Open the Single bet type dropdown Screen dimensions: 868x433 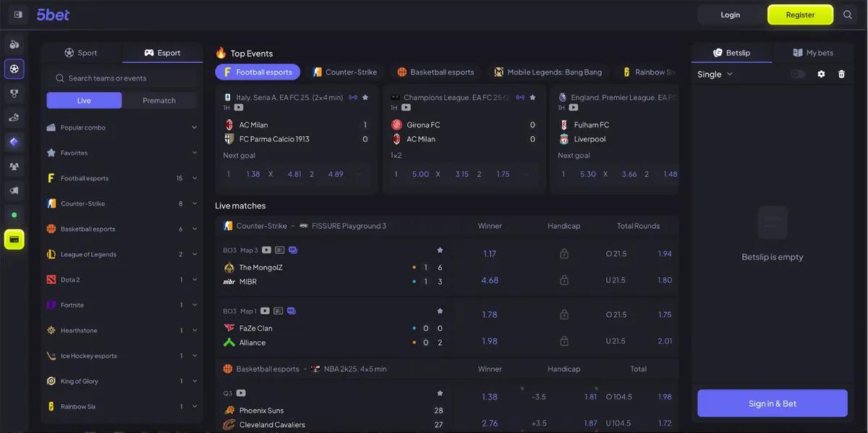pyautogui.click(x=715, y=74)
